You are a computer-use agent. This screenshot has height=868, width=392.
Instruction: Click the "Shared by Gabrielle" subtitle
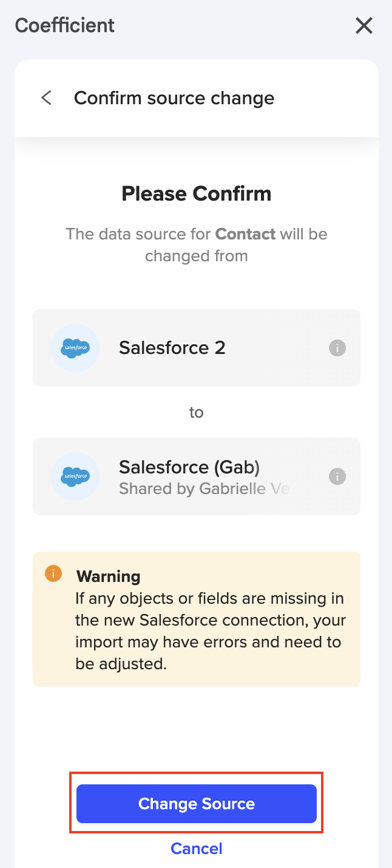(204, 489)
